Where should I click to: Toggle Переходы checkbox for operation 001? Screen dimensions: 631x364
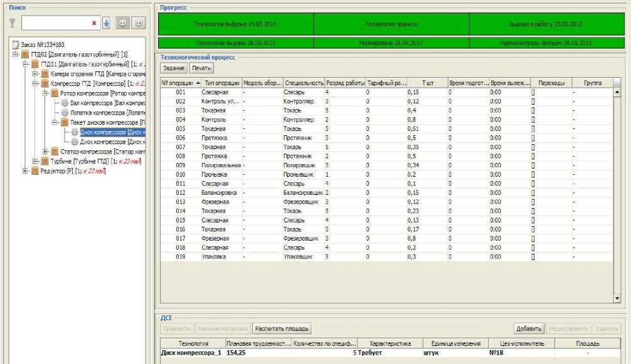point(533,92)
